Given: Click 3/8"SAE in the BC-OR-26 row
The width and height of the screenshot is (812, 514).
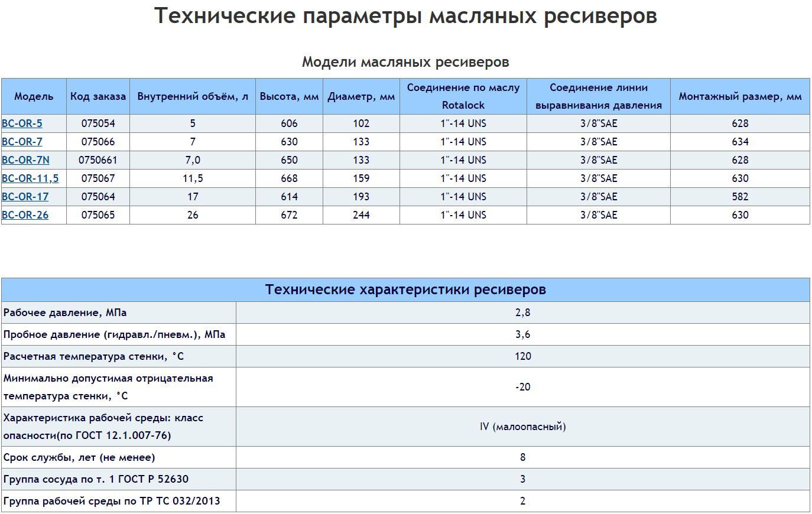Looking at the screenshot, I should pos(599,215).
